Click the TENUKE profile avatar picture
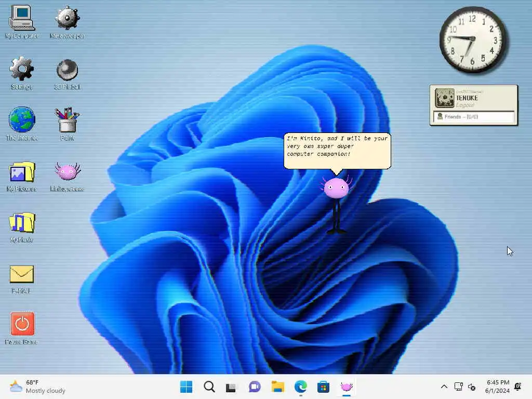Screen dimensions: 532x399 [445, 98]
